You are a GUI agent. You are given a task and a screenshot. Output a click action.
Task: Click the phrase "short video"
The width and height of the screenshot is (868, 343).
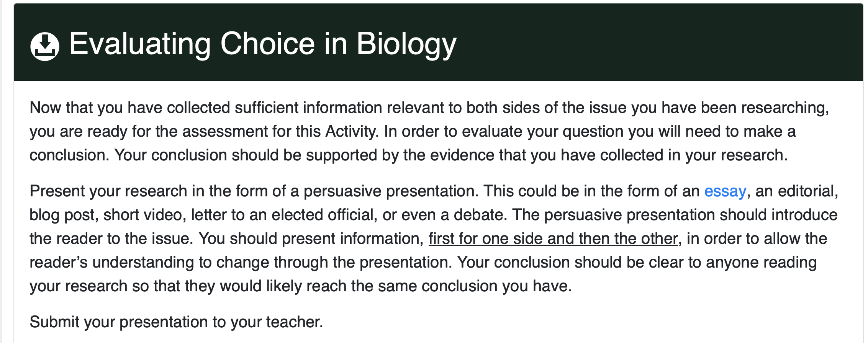[x=142, y=215]
